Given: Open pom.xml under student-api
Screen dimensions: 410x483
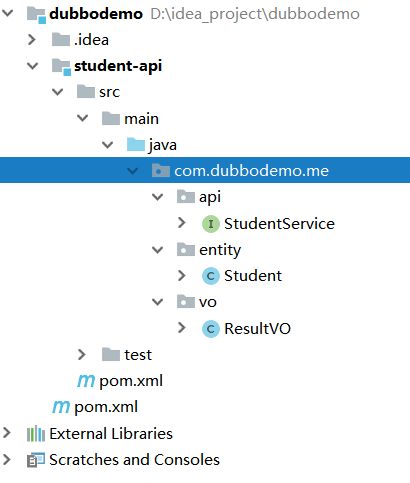Looking at the screenshot, I should [131, 381].
